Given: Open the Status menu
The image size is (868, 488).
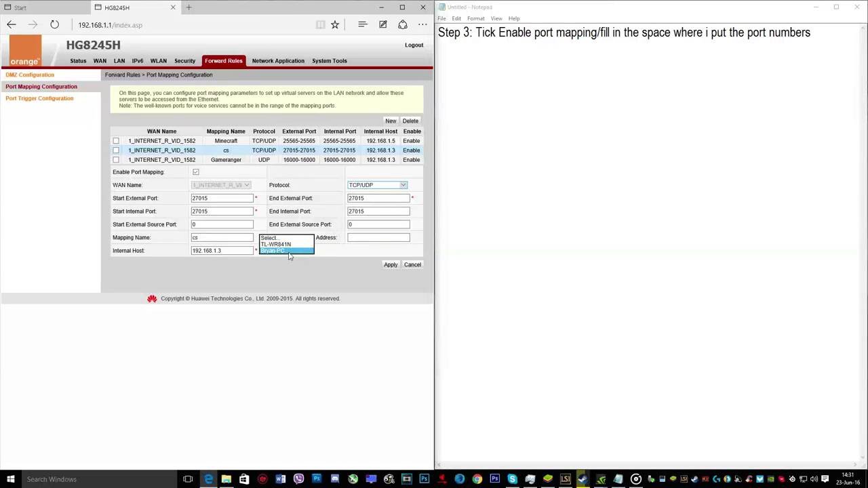Looking at the screenshot, I should click(x=78, y=61).
